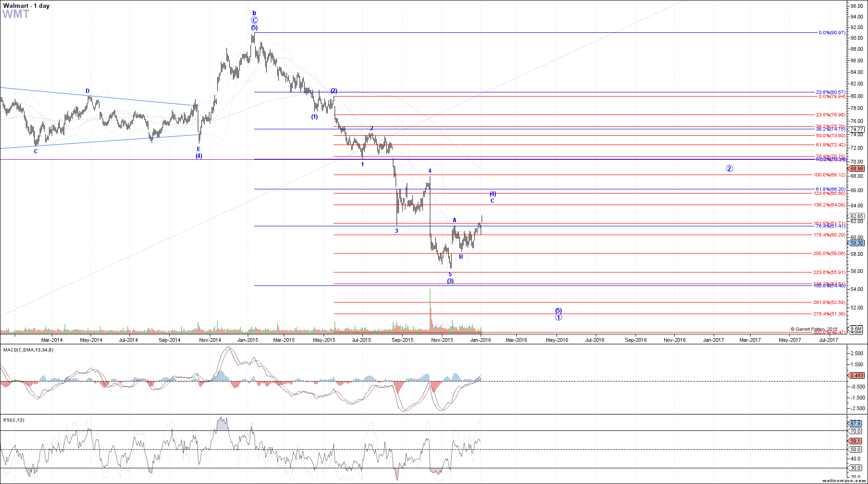Click the Jul-2017 date axis label
This screenshot has width=868, height=484.
pyautogui.click(x=829, y=340)
